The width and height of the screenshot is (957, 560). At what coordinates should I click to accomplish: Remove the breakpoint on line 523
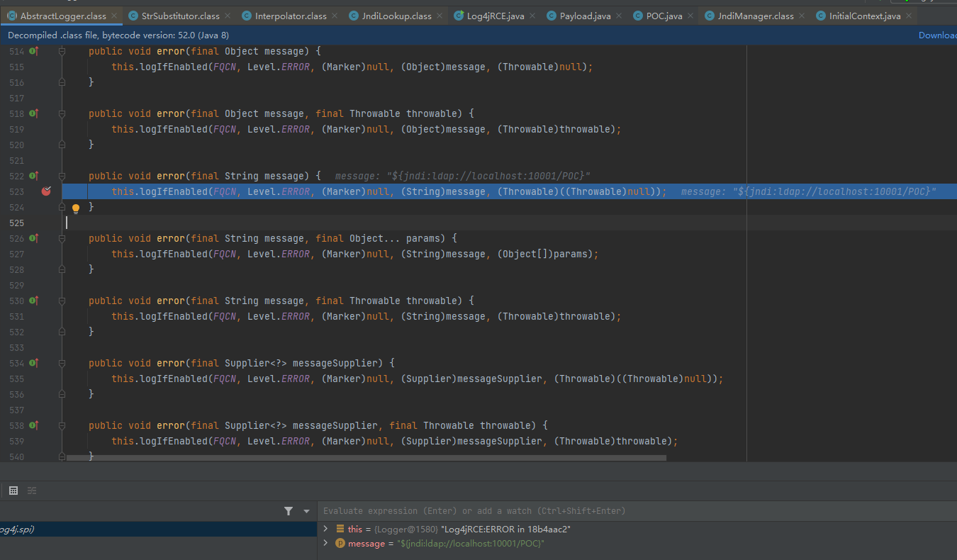coord(47,191)
